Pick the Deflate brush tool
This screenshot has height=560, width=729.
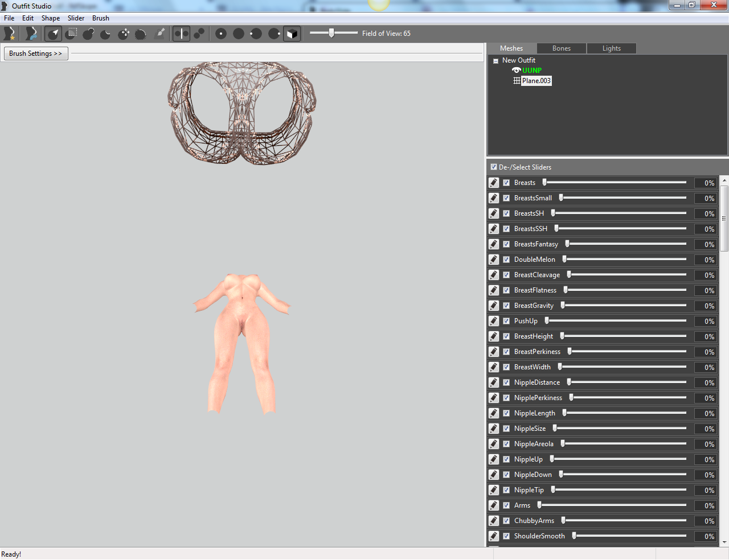106,34
